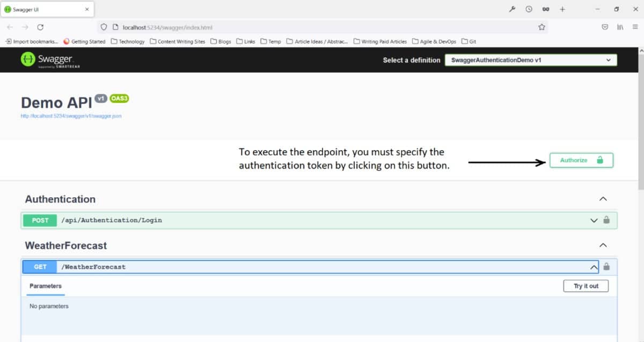Click the history clock icon in title bar
This screenshot has width=644, height=342.
(529, 9)
